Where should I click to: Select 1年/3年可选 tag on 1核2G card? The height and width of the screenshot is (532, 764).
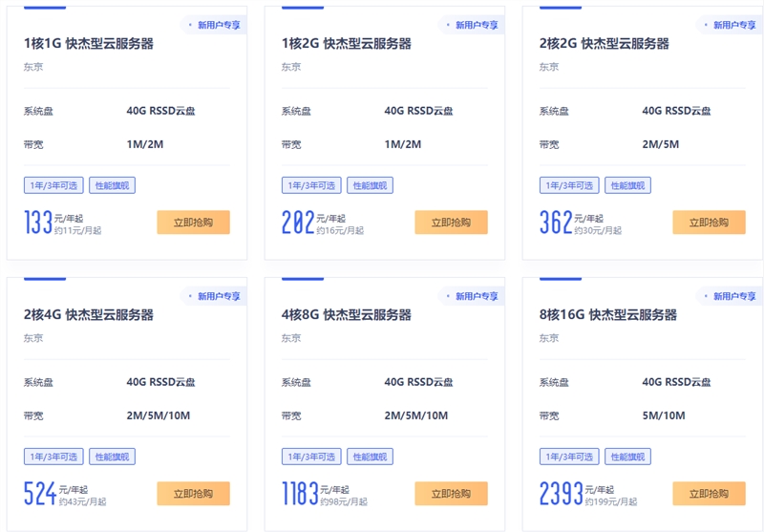311,185
